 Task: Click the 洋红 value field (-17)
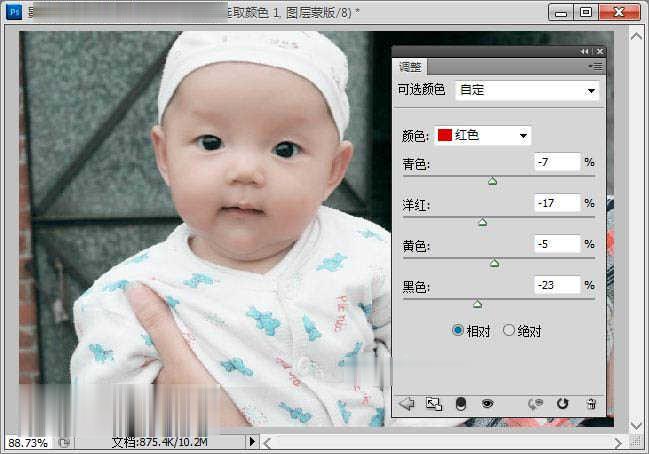[x=557, y=203]
